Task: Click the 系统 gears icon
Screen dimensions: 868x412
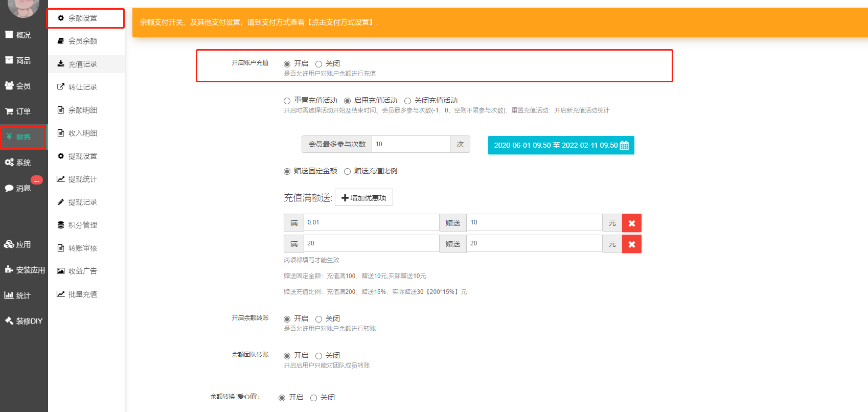Action: point(9,163)
